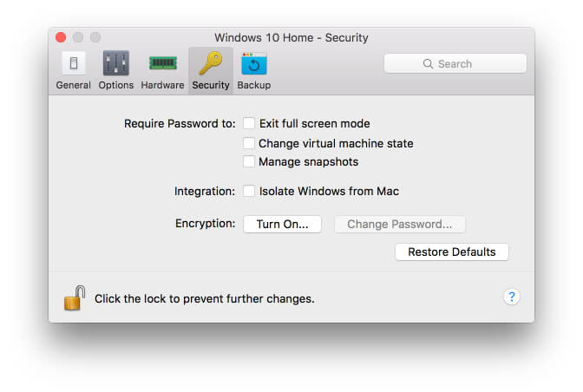The width and height of the screenshot is (583, 392).
Task: Open the Backup pane icon
Action: (253, 63)
